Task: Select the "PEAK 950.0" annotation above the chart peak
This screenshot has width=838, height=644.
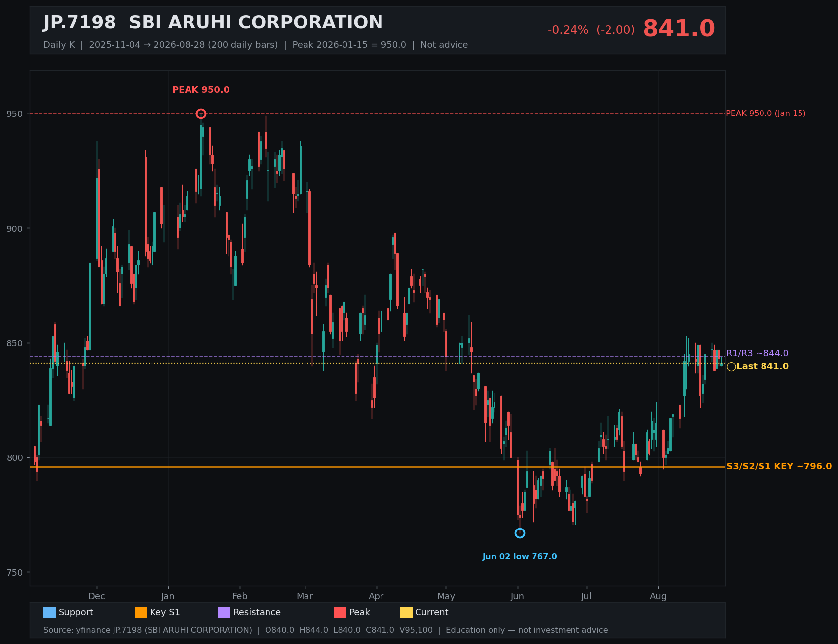Action: click(201, 90)
